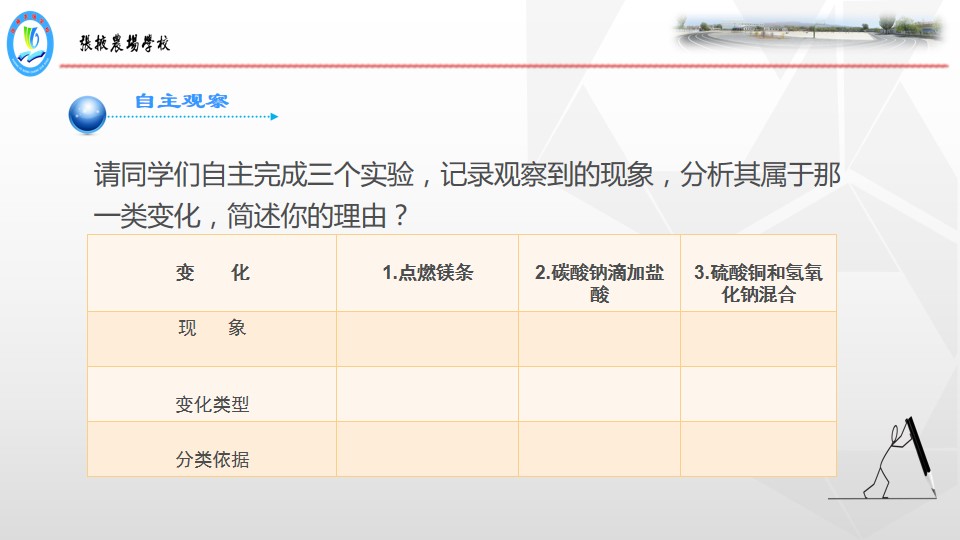This screenshot has width=960, height=540.
Task: Select the 变化 header cell
Action: pyautogui.click(x=212, y=273)
